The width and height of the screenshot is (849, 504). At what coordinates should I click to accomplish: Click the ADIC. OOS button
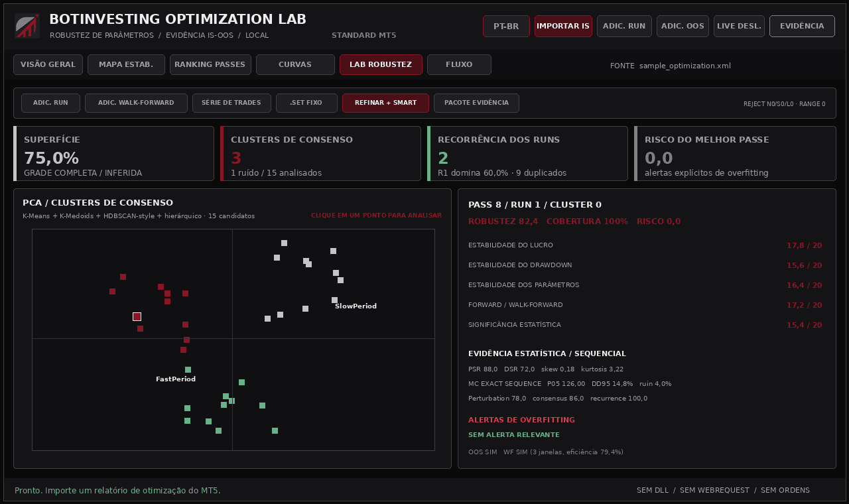pyautogui.click(x=683, y=26)
